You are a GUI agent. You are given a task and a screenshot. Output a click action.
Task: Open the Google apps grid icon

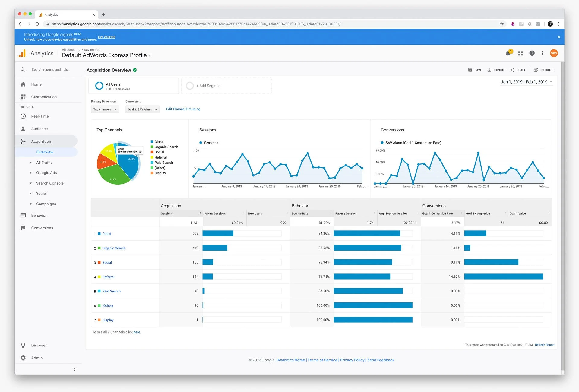[x=520, y=53]
